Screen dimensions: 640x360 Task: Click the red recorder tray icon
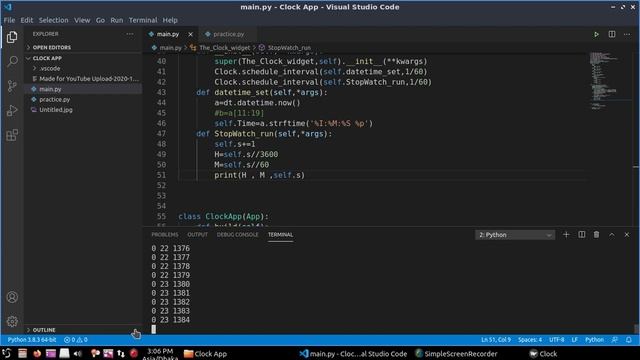click(134, 353)
